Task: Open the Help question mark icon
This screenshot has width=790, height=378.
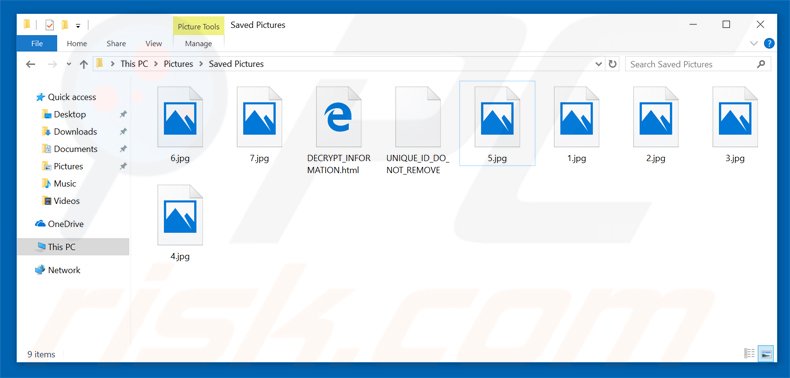Action: (769, 43)
